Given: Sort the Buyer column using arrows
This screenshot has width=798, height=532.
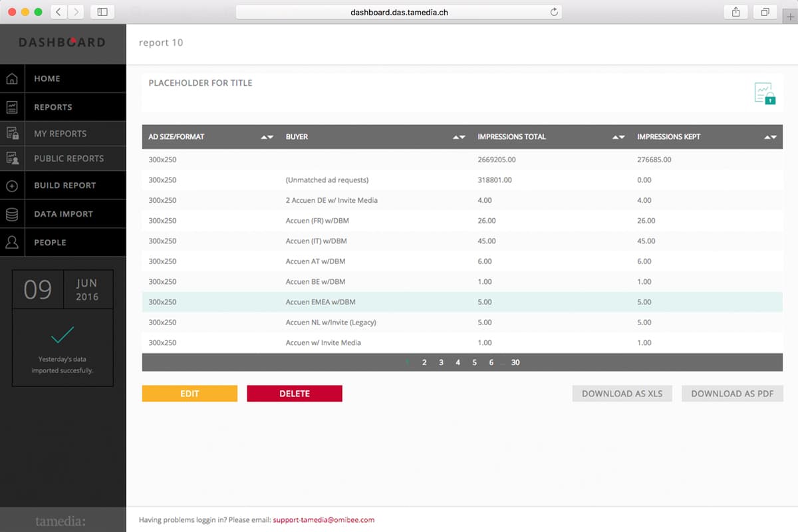Looking at the screenshot, I should (x=459, y=137).
